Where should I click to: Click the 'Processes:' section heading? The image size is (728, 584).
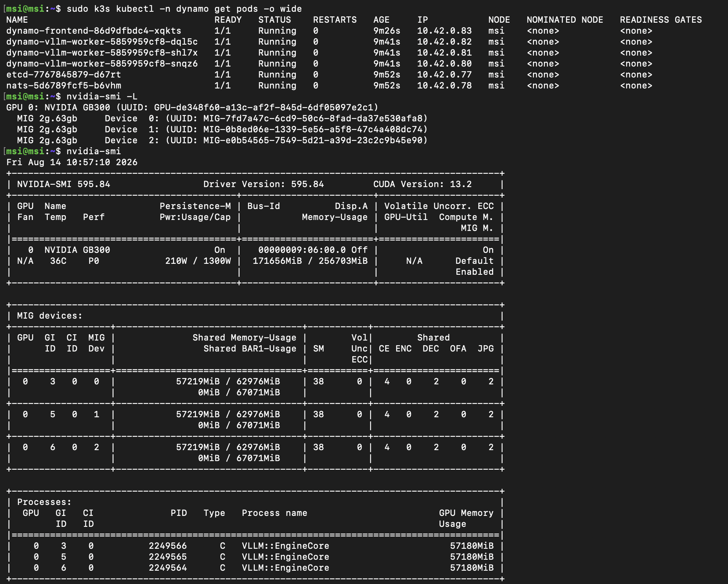click(x=45, y=502)
